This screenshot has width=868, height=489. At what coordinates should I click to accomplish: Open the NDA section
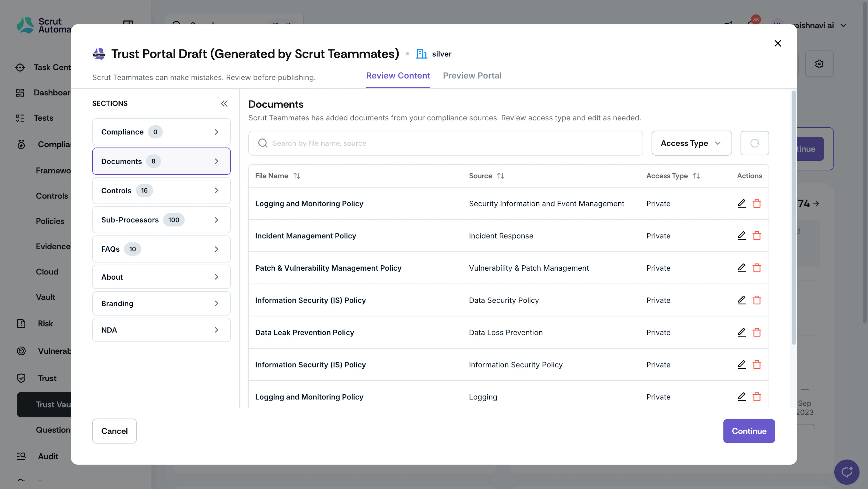(x=161, y=330)
